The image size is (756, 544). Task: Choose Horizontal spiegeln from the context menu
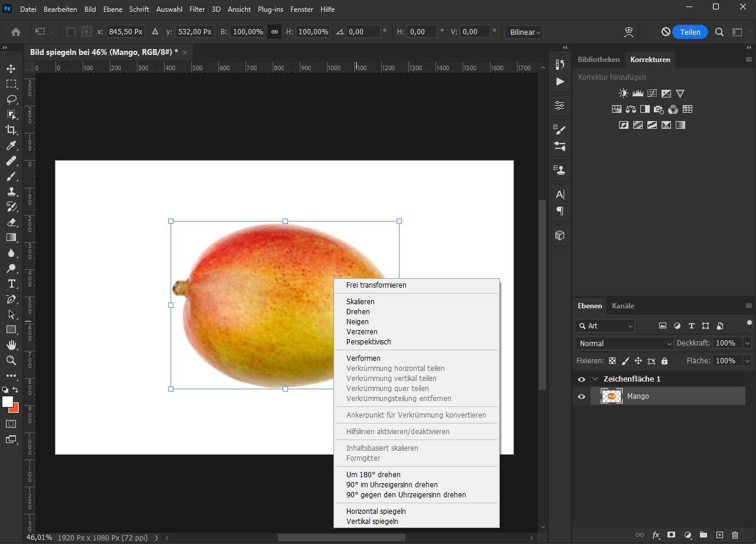click(x=376, y=511)
